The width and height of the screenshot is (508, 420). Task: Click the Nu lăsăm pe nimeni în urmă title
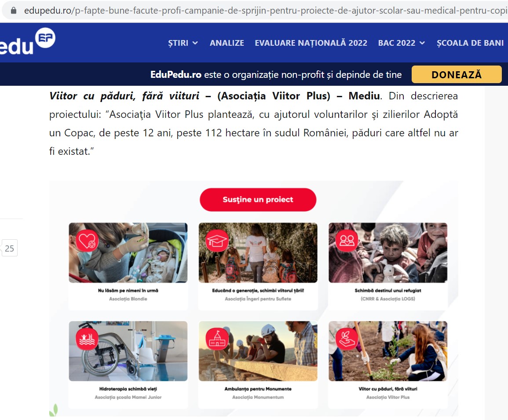click(128, 291)
